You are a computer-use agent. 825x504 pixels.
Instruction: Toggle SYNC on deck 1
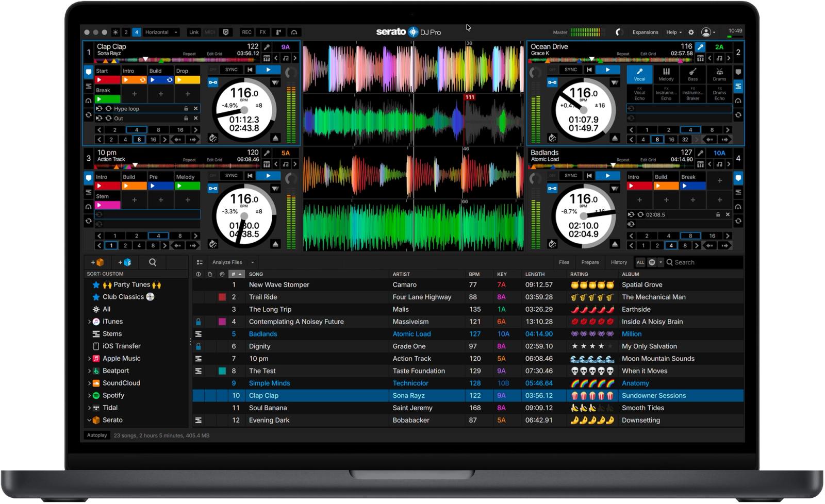pyautogui.click(x=232, y=70)
